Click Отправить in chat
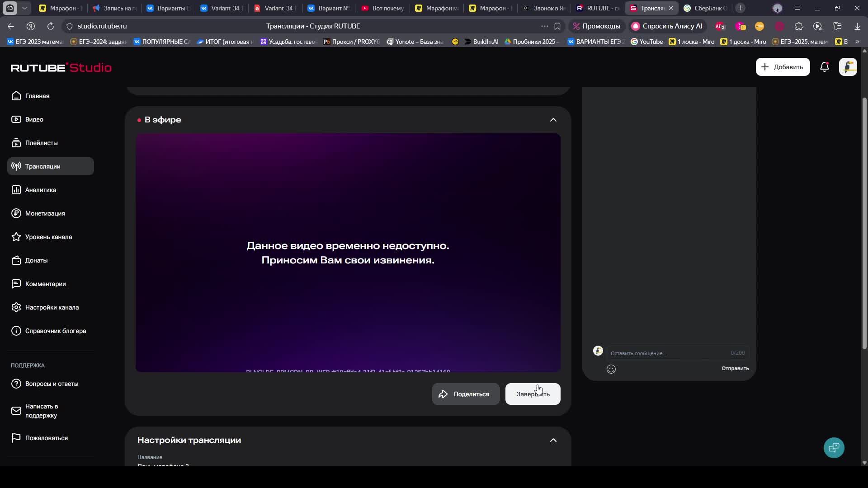The height and width of the screenshot is (488, 868). coord(735,368)
